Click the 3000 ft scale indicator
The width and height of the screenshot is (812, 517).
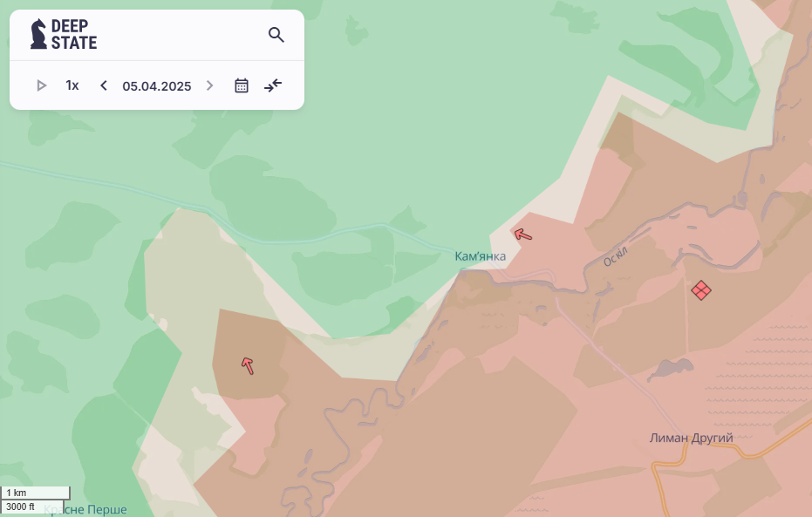tap(20, 507)
